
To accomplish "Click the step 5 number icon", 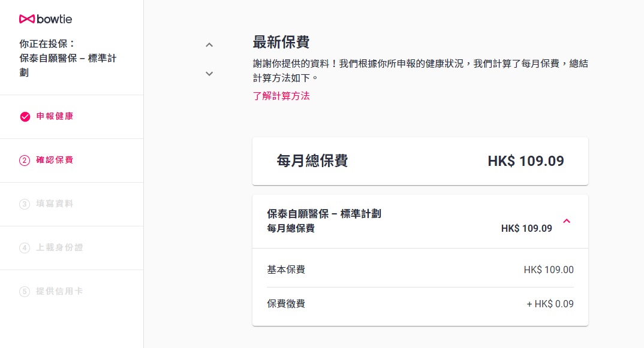I will click(25, 292).
